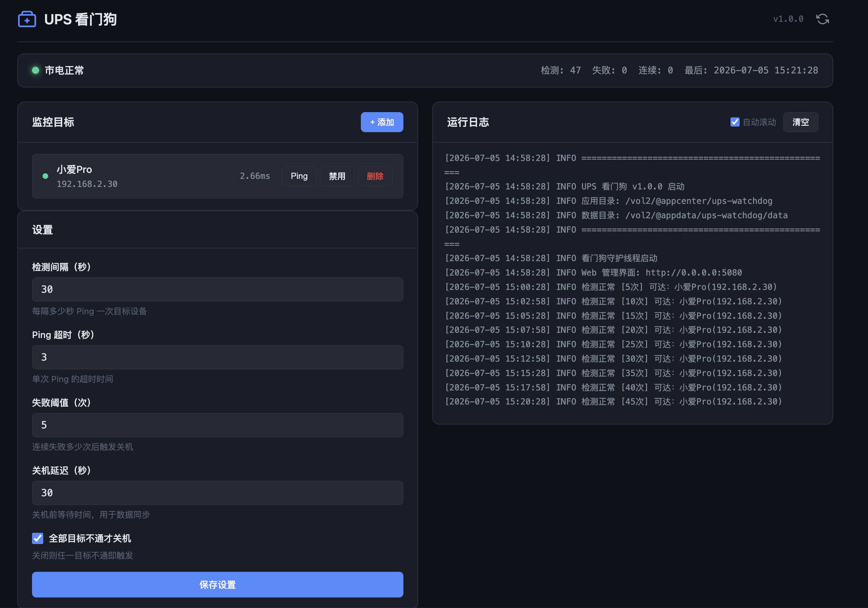Screen dimensions: 868x608
Task: Click the Web 管理界面 URL in the log
Action: (693, 272)
